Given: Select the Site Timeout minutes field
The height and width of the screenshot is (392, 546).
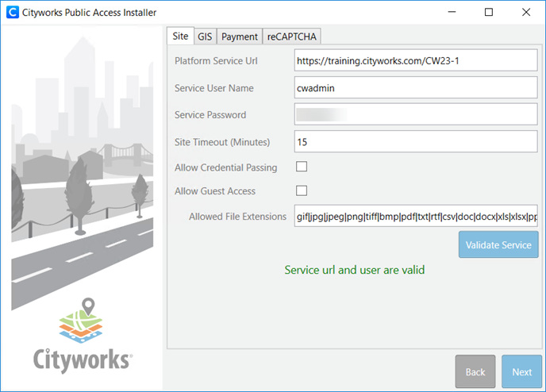Looking at the screenshot, I should [415, 142].
